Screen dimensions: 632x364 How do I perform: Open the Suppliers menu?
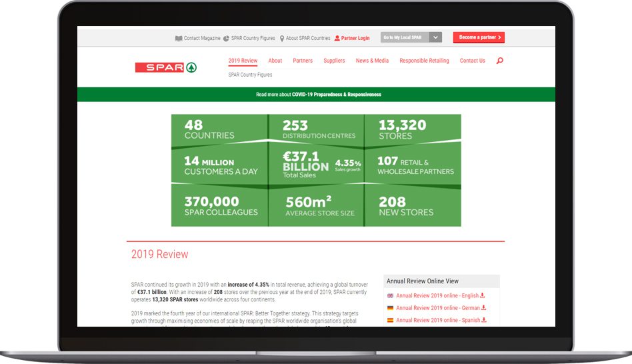click(x=334, y=61)
